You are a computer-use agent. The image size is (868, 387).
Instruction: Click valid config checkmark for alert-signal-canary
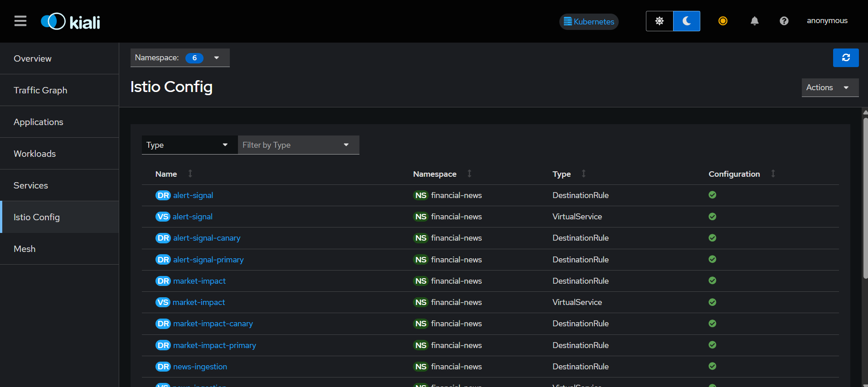[x=712, y=238]
